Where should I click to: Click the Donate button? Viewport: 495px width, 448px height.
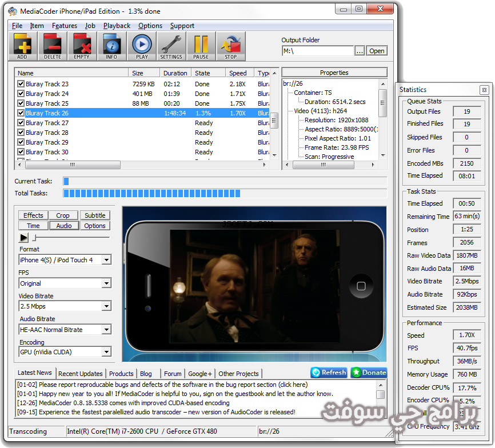pyautogui.click(x=369, y=373)
